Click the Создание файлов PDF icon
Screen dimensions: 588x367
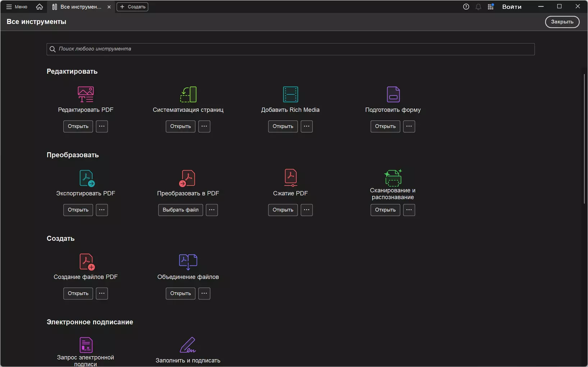[87, 262]
